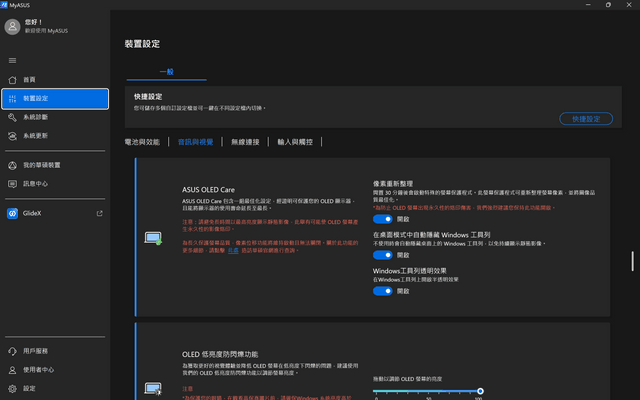Click the icon beside 我的華碩裝置
Screen dimensions: 640x400
point(12,165)
